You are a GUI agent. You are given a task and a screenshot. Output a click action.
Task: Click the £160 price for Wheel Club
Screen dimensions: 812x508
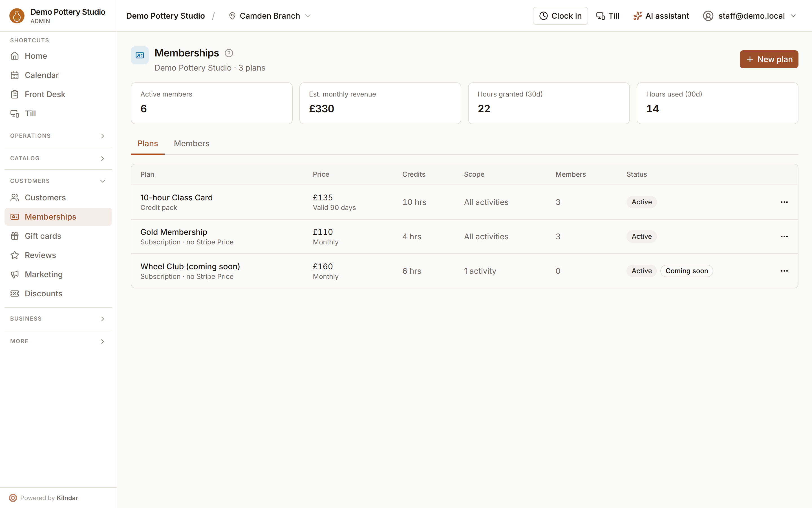click(x=323, y=266)
